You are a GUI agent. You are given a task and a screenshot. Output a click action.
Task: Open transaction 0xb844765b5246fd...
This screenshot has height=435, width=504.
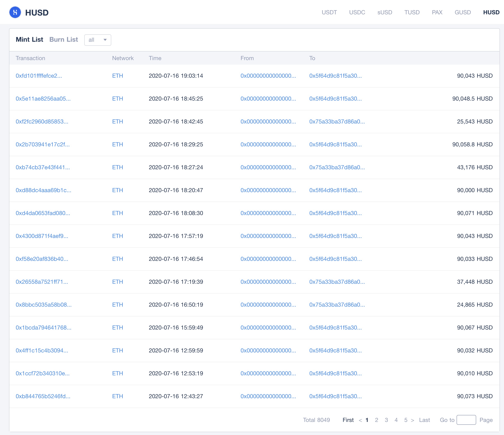43,396
